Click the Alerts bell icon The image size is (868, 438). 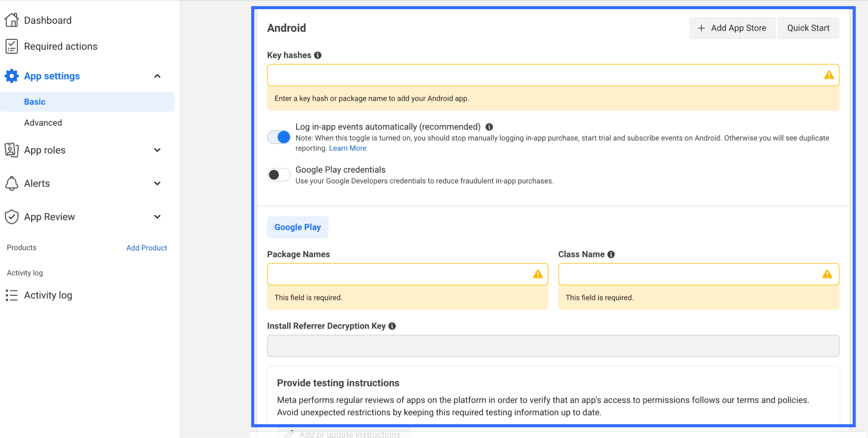(x=12, y=183)
